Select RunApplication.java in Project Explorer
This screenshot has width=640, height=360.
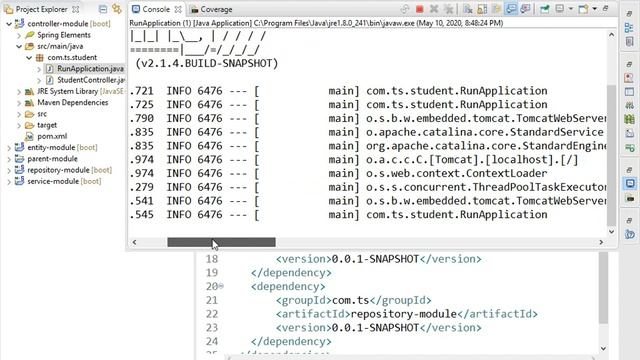pyautogui.click(x=90, y=69)
